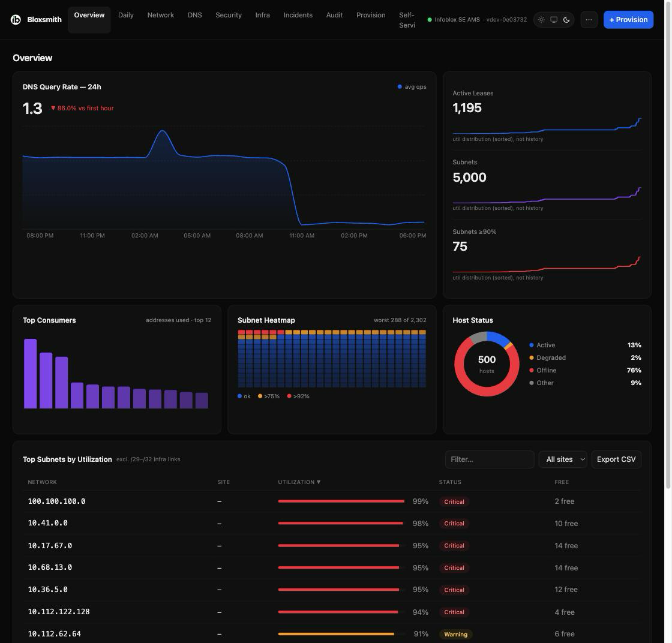Select network 10.68.13.0
Viewport: 672px width, 643px height.
tap(50, 567)
